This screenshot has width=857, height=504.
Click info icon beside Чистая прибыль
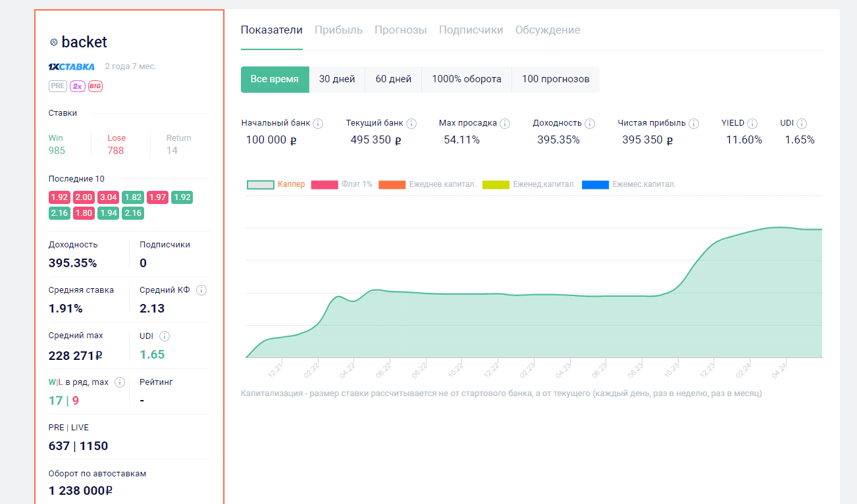click(694, 124)
